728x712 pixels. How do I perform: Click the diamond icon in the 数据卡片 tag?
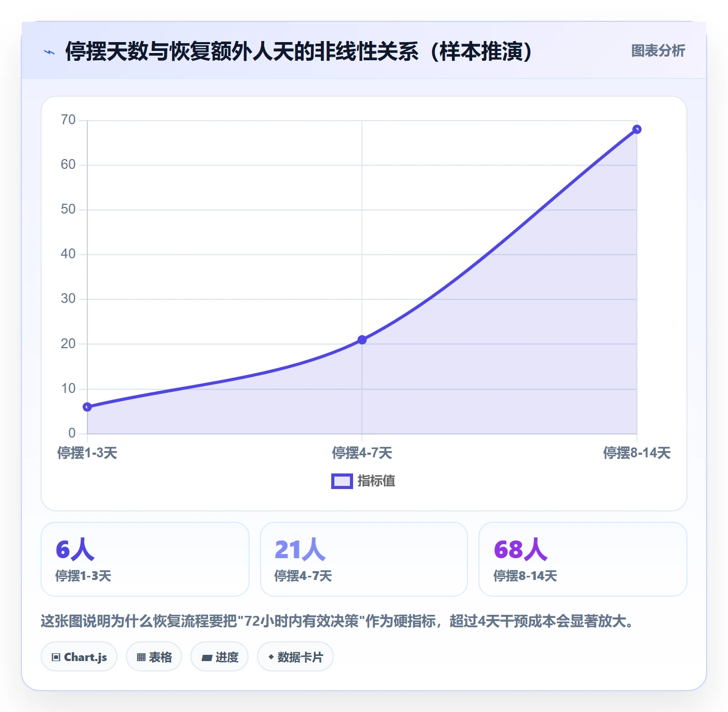tap(271, 657)
